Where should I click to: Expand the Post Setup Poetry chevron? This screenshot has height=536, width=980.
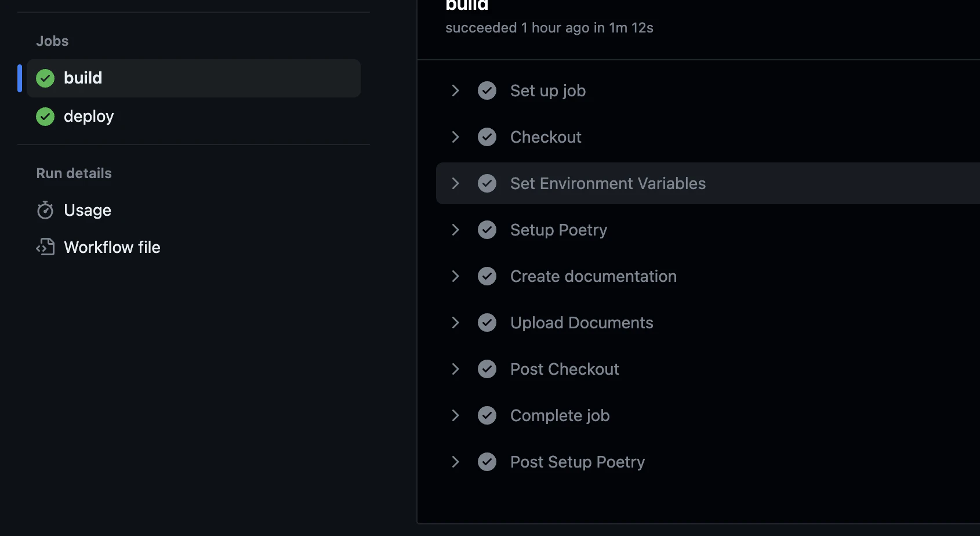point(456,462)
